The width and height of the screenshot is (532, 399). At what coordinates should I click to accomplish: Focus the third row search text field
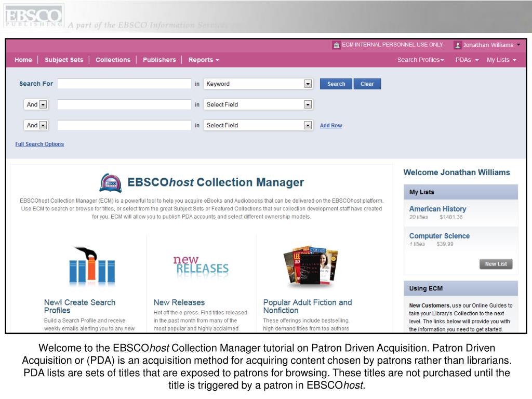(125, 125)
